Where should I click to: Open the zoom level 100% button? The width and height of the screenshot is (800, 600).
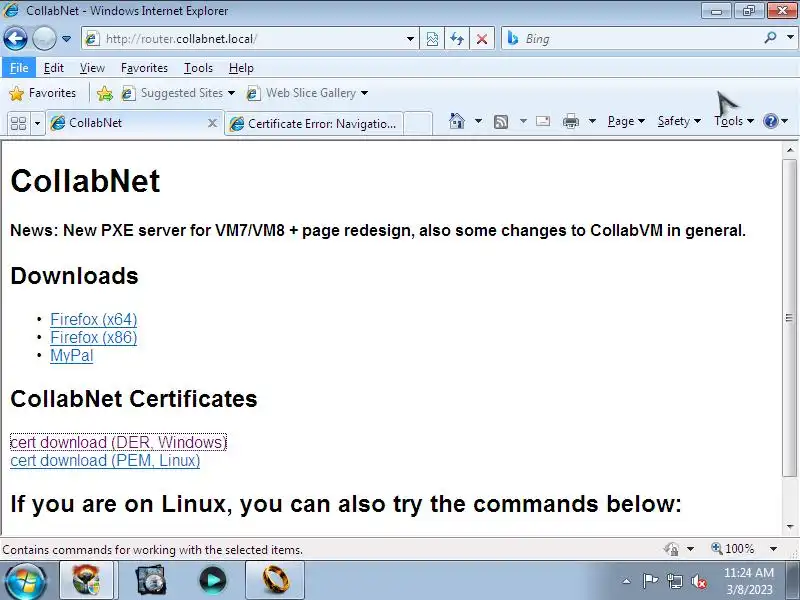(733, 549)
